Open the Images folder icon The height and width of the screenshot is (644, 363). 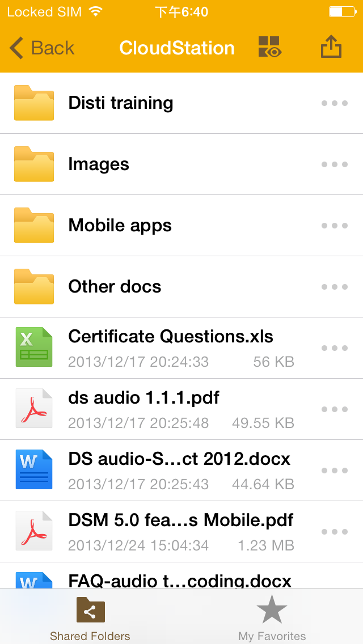pyautogui.click(x=34, y=164)
